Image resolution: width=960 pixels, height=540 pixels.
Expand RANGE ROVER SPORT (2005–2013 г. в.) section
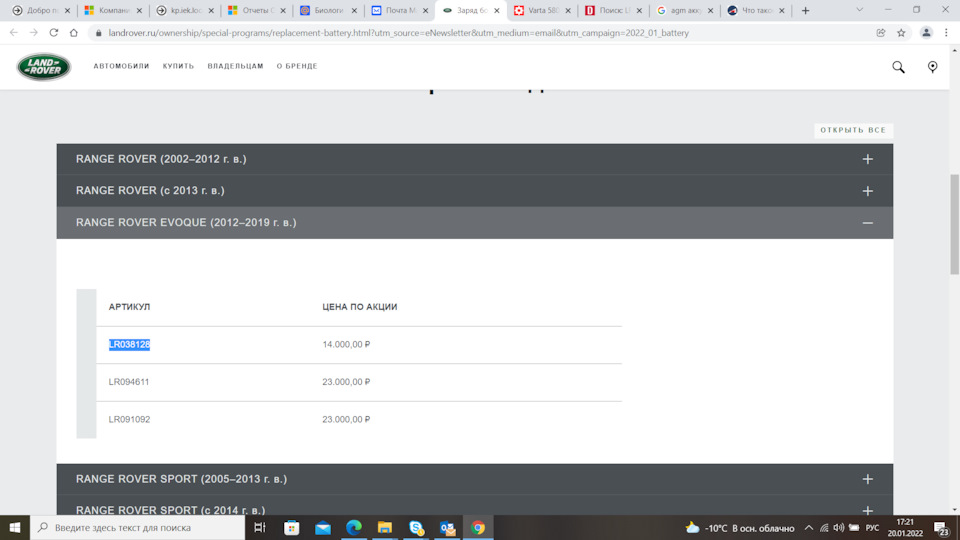pyautogui.click(x=474, y=479)
